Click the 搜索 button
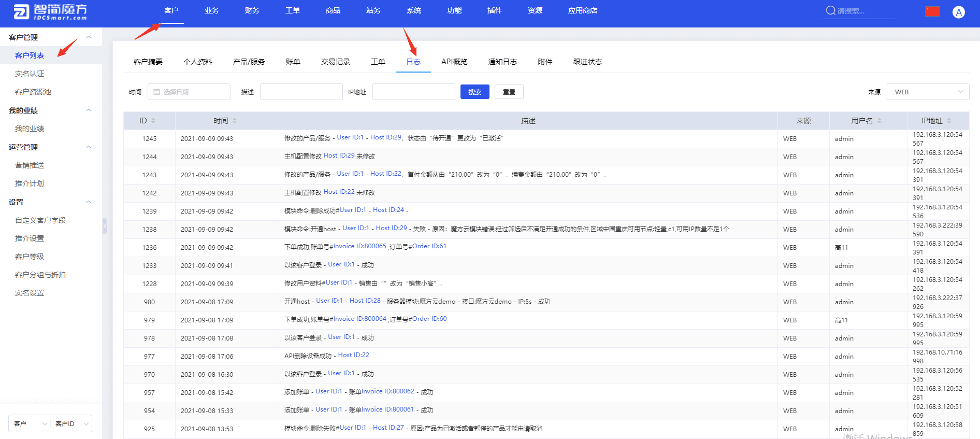The image size is (980, 439). click(x=475, y=92)
